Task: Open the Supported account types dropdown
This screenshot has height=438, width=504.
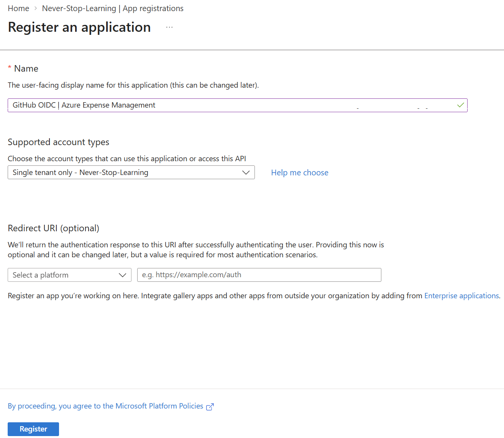Action: pyautogui.click(x=131, y=172)
